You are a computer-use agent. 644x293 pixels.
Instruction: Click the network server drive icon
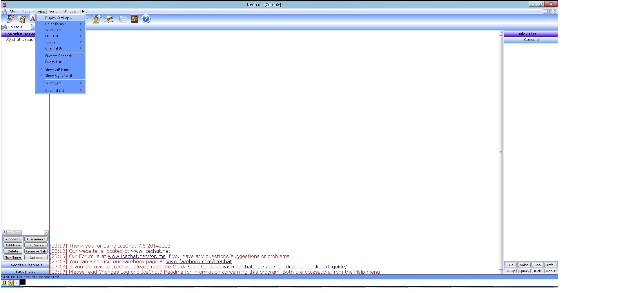pos(108,19)
